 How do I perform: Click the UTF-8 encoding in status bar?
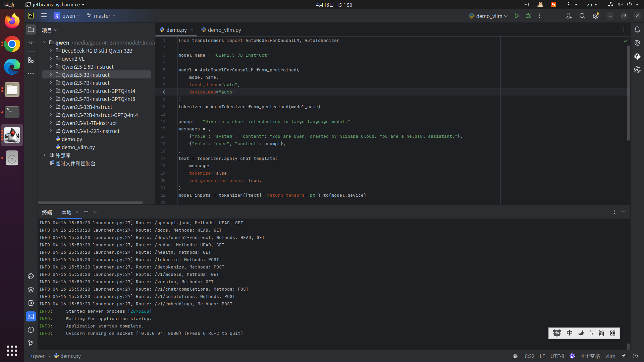click(x=557, y=356)
